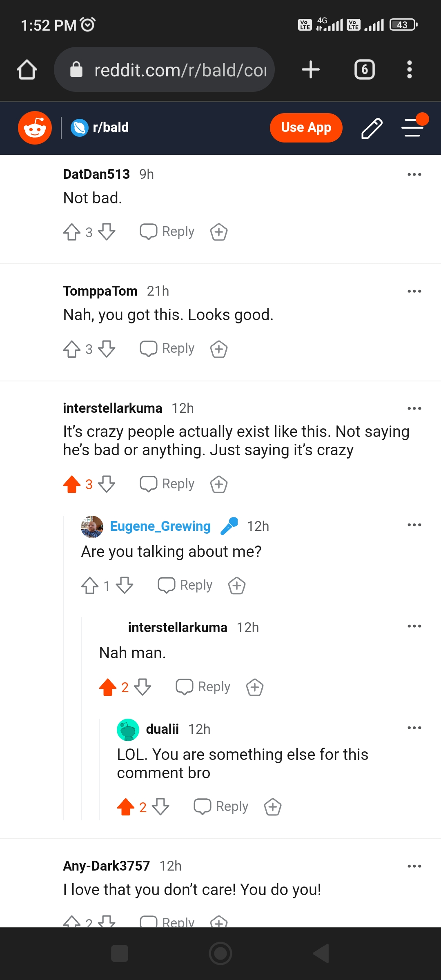Open the pencil create post icon

point(372,128)
